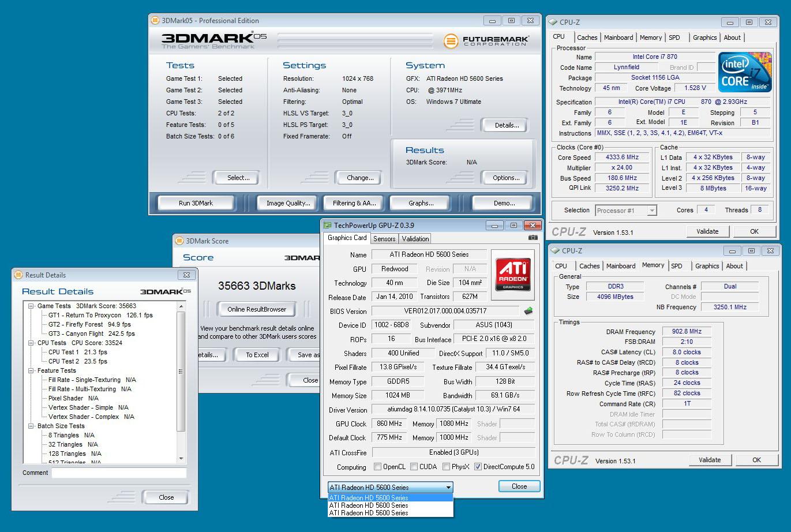Open the Memory tab in top CPU-Z window
The image size is (791, 532).
pos(651,38)
